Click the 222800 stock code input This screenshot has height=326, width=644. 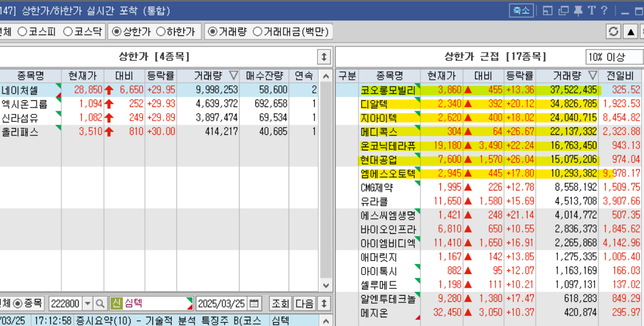[66, 304]
